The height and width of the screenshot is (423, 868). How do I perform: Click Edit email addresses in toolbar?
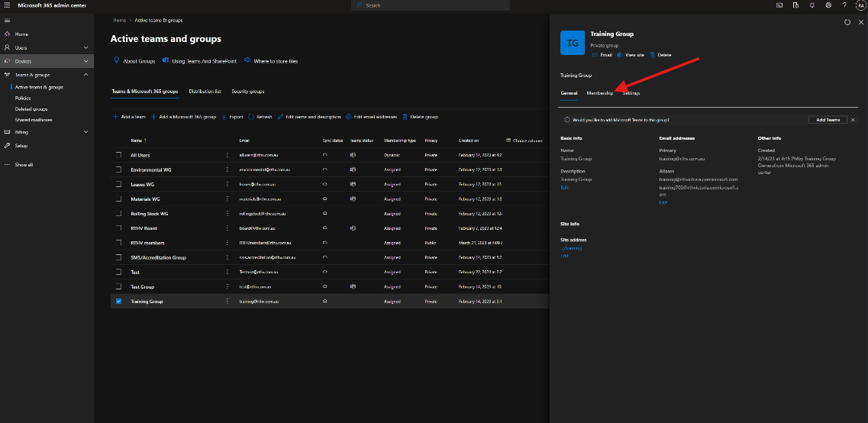coord(372,117)
